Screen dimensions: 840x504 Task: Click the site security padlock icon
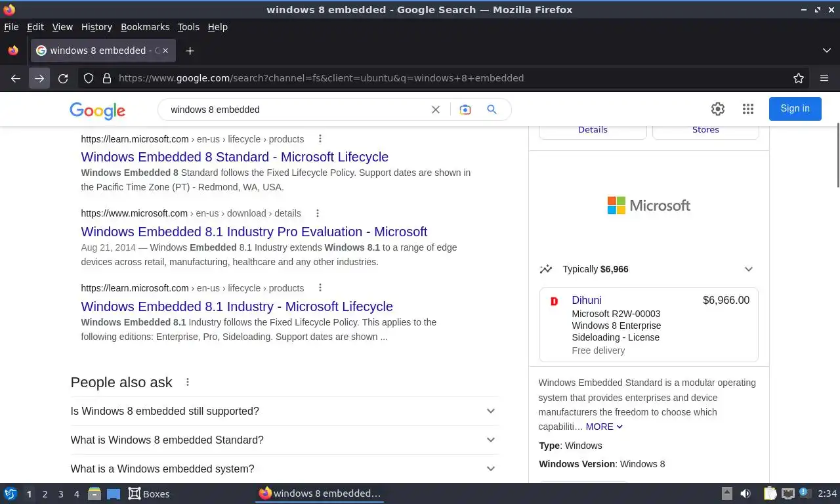(107, 78)
